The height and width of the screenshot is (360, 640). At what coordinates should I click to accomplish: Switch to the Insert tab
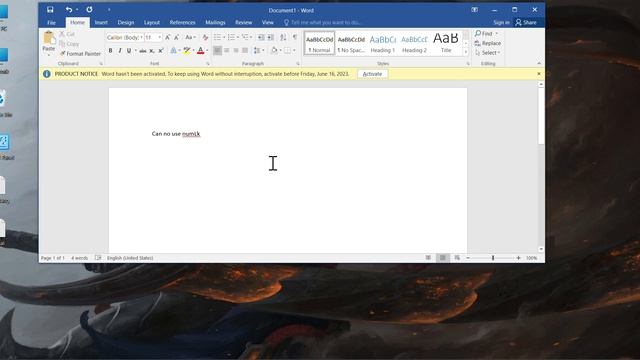(101, 22)
